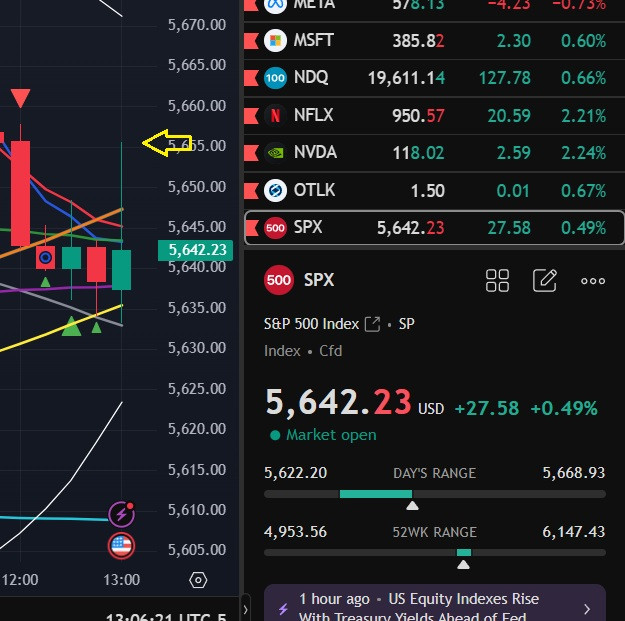This screenshot has width=625, height=621.
Task: Open the red flag marker on NVDA row
Action: pos(251,153)
